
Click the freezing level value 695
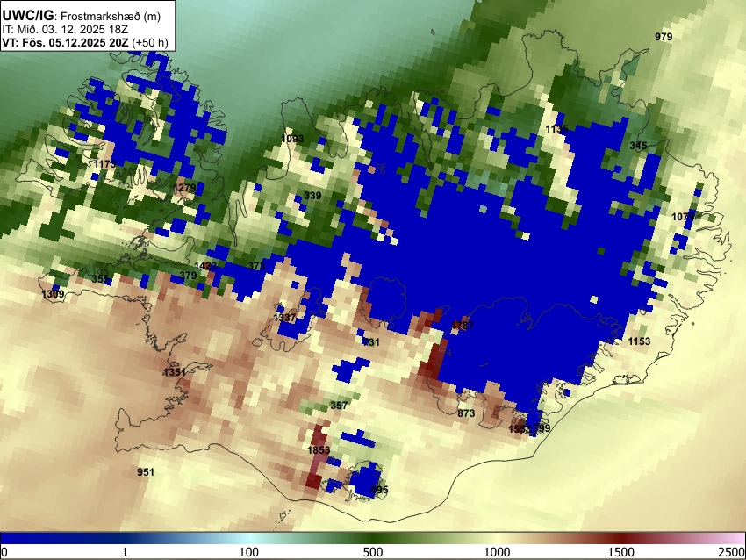(380, 489)
